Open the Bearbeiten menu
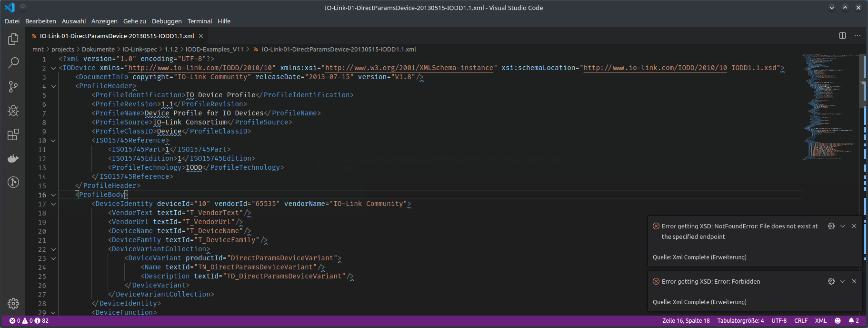 click(x=40, y=21)
